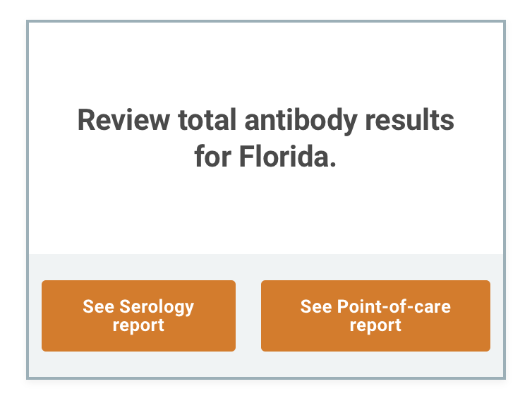This screenshot has height=408, width=532.
Task: Click the See Point-of-care report button
Action: (375, 316)
